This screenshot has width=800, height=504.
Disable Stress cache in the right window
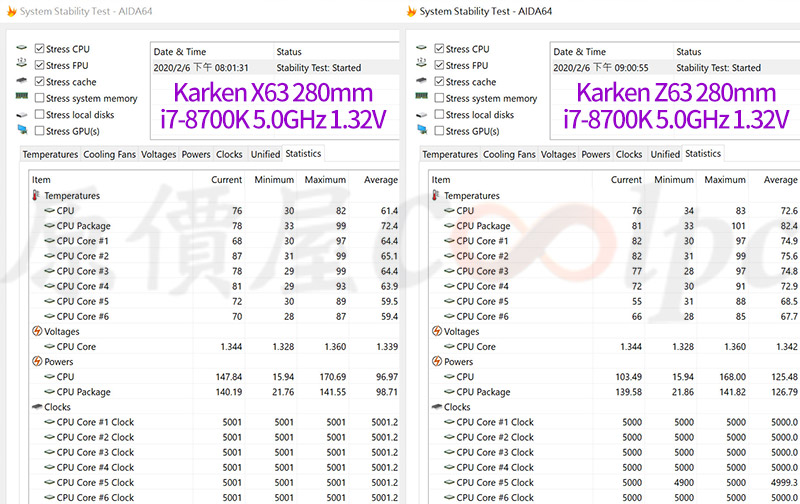[439, 82]
